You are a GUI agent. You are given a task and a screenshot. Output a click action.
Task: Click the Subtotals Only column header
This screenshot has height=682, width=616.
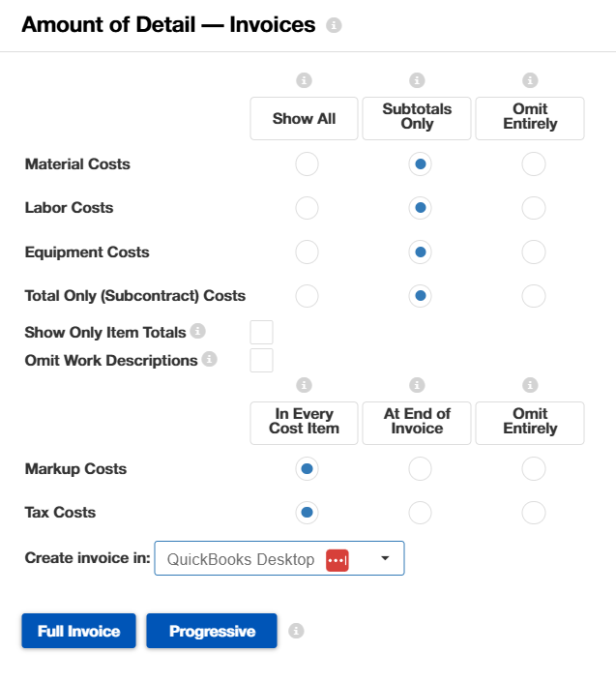417,118
